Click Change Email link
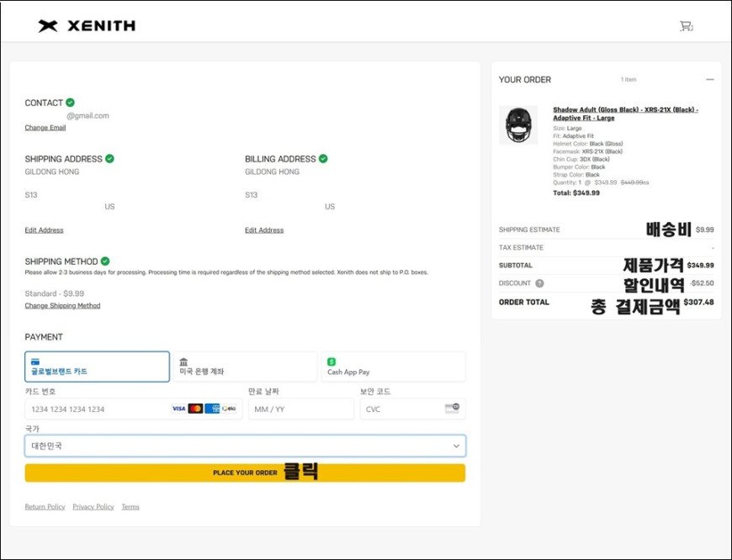 (45, 128)
